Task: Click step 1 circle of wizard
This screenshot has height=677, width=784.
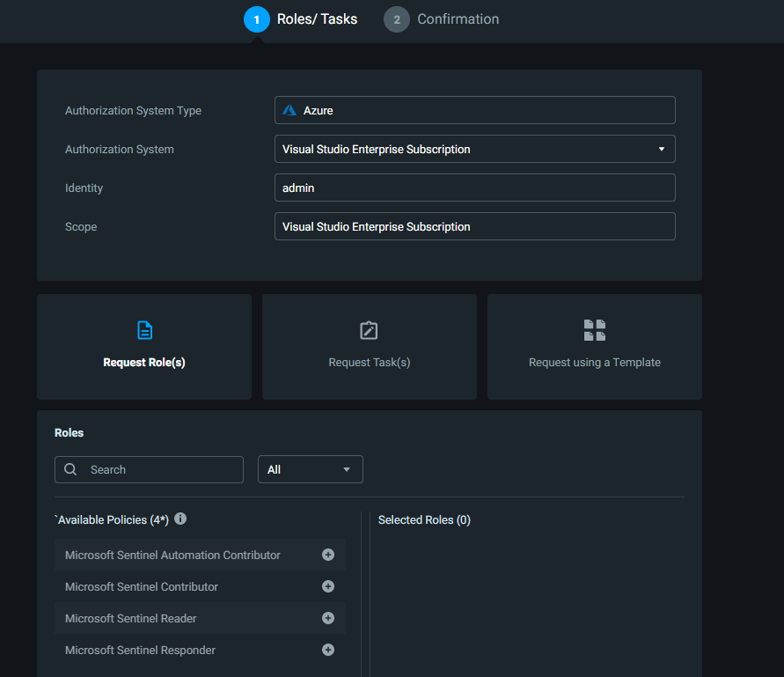Action: tap(257, 19)
